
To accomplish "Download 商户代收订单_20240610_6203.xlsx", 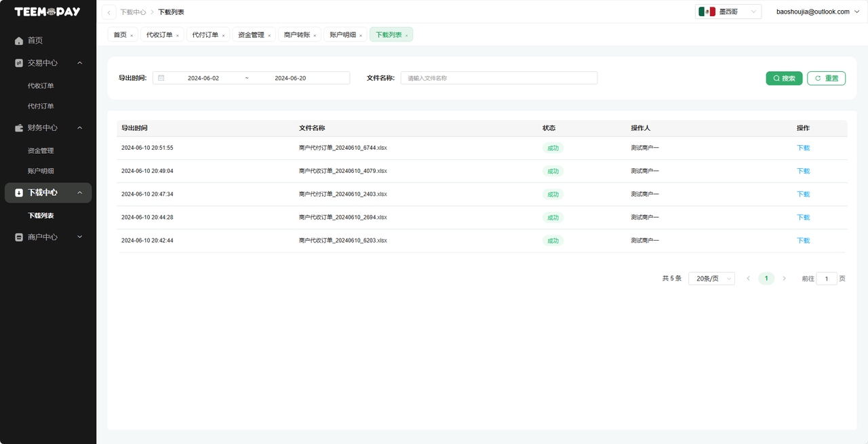I will pyautogui.click(x=804, y=241).
